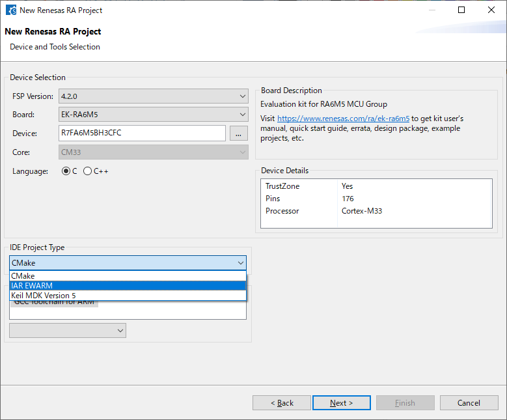The width and height of the screenshot is (507, 420).
Task: Open the FSP Version dropdown
Action: (154, 96)
